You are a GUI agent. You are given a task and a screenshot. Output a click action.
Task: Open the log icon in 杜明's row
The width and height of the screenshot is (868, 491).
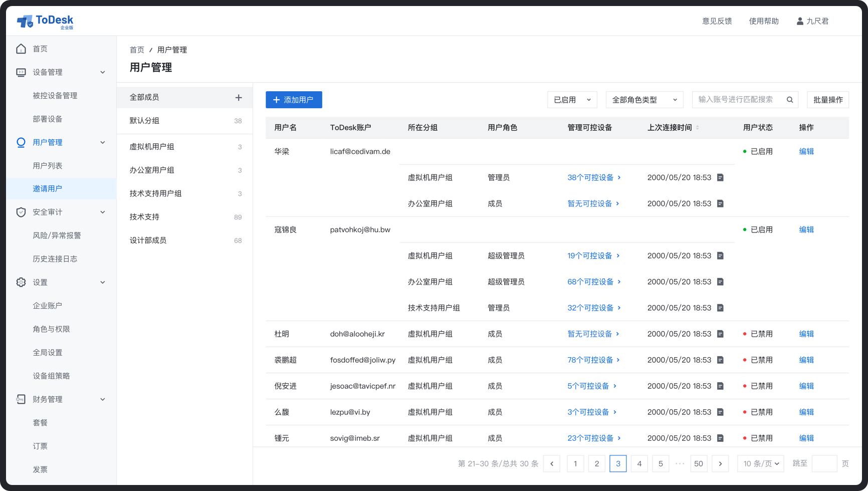pos(720,334)
